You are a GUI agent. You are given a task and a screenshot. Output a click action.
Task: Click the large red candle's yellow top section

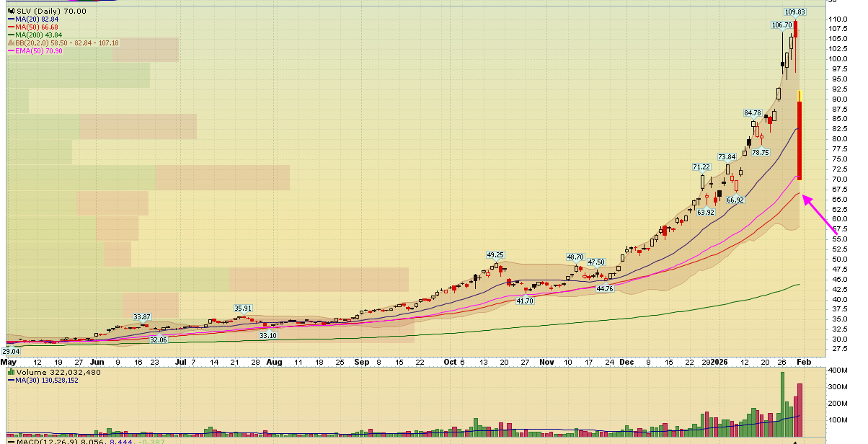coord(800,96)
